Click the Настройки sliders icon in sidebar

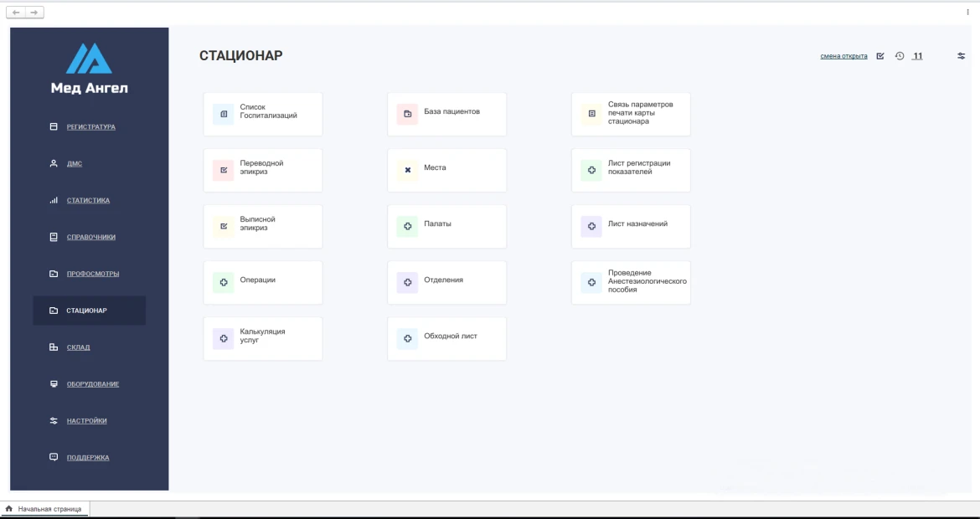54,421
